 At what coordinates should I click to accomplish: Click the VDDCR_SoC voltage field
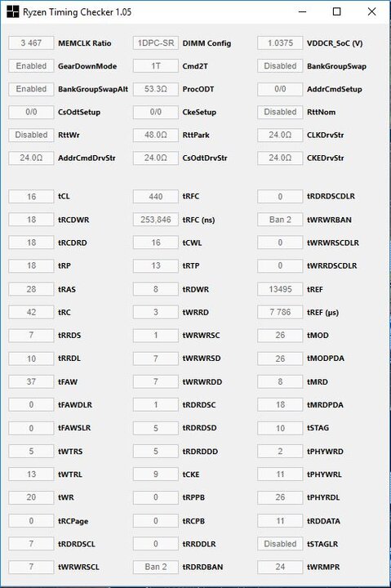point(280,43)
